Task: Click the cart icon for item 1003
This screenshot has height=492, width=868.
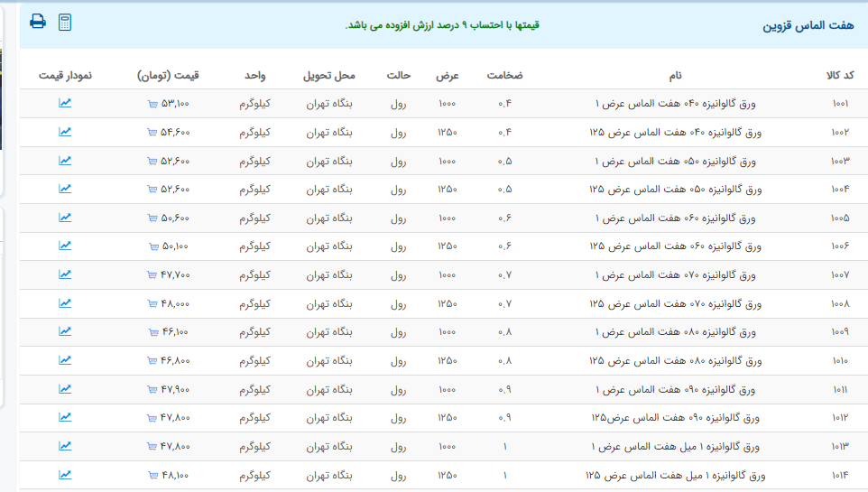Action: tap(152, 162)
